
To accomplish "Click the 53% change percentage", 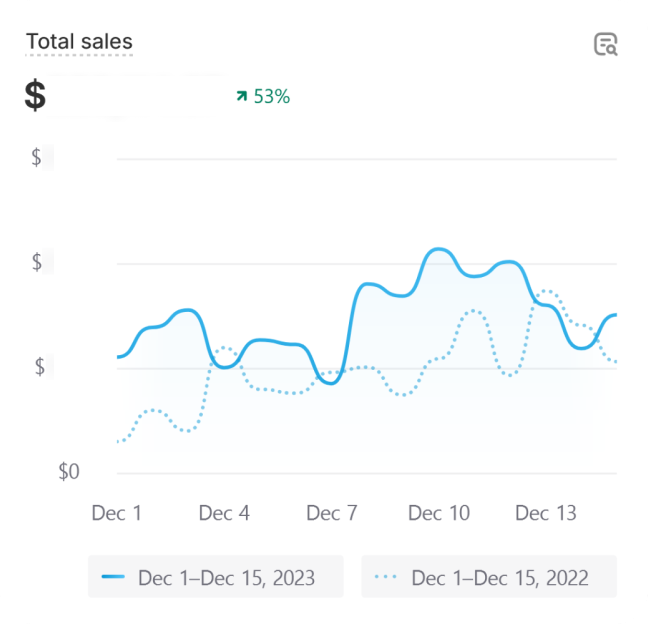I will pyautogui.click(x=271, y=97).
